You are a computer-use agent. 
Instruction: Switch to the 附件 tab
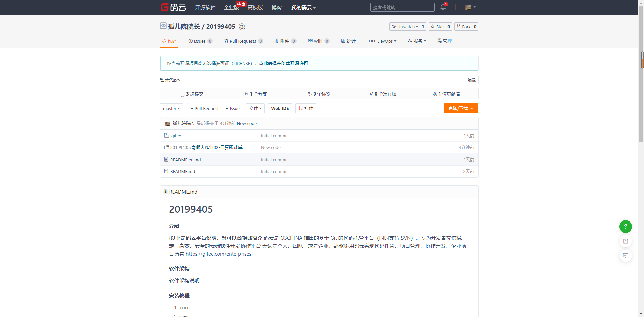click(x=285, y=41)
